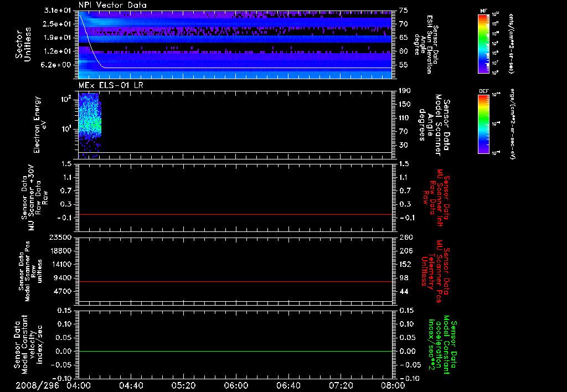
Task: Click the "152" telemetry tick label
Action: [x=406, y=264]
